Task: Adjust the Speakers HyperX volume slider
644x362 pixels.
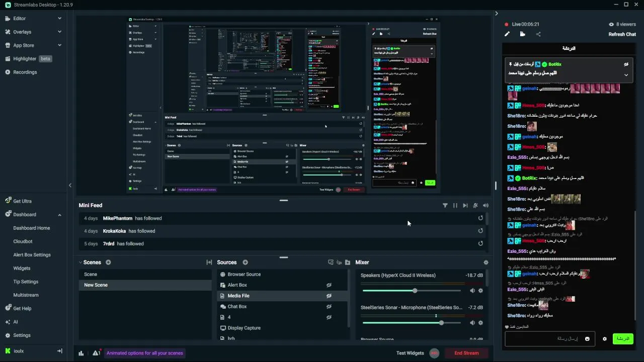Action: pyautogui.click(x=412, y=291)
